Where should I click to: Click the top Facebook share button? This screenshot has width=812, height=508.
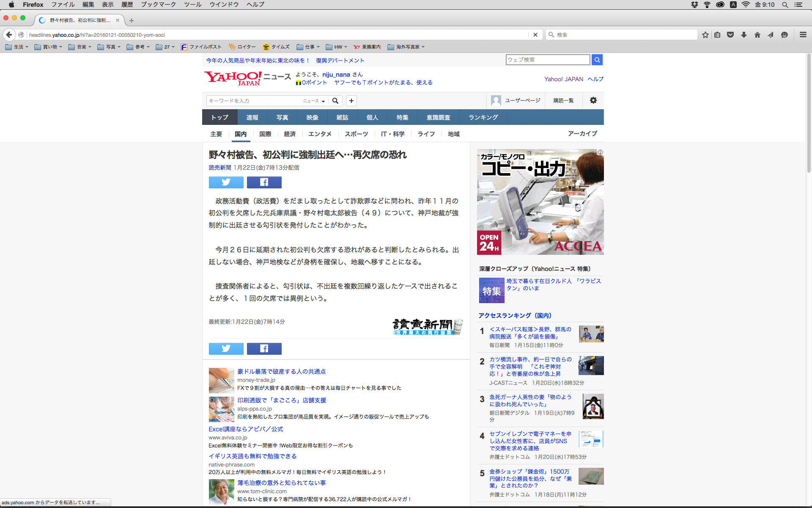point(264,182)
